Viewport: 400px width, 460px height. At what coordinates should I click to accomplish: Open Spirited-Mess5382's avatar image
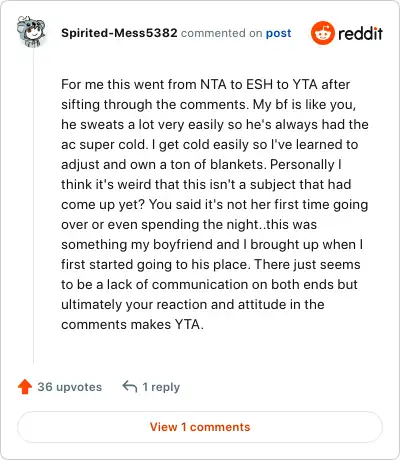[31, 32]
